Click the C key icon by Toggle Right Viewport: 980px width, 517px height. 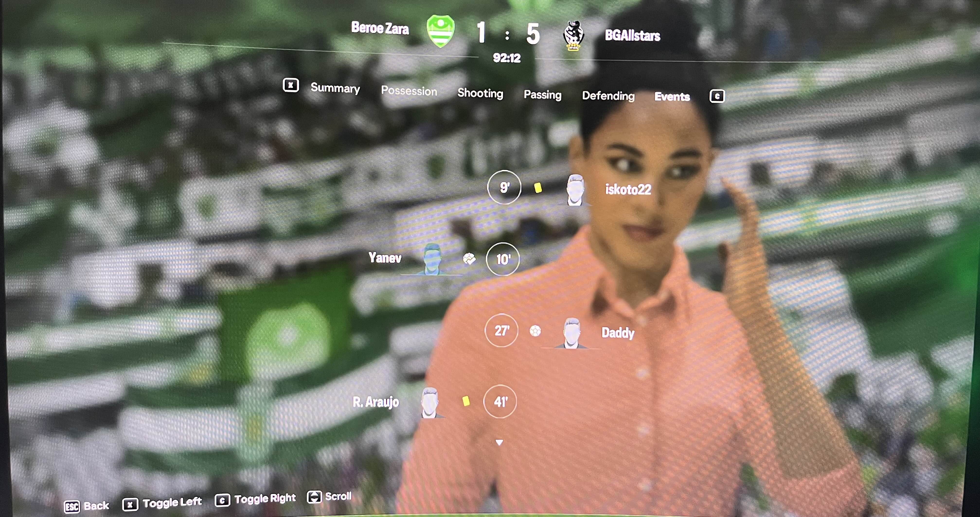222,500
